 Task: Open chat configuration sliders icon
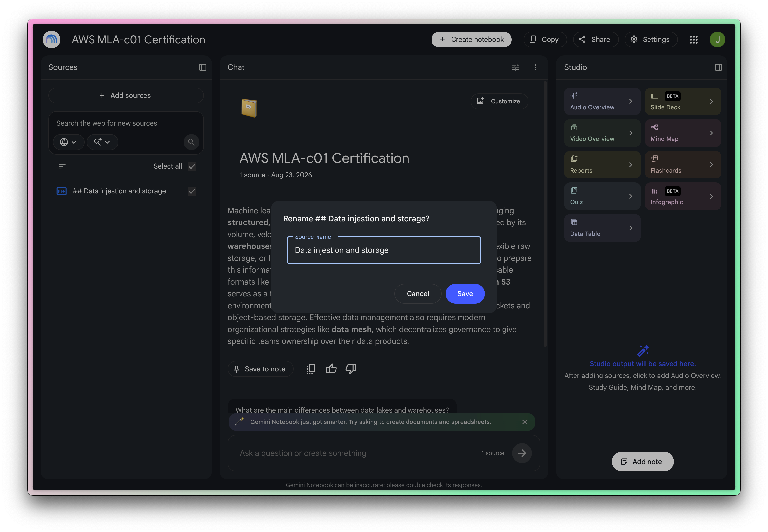point(515,67)
